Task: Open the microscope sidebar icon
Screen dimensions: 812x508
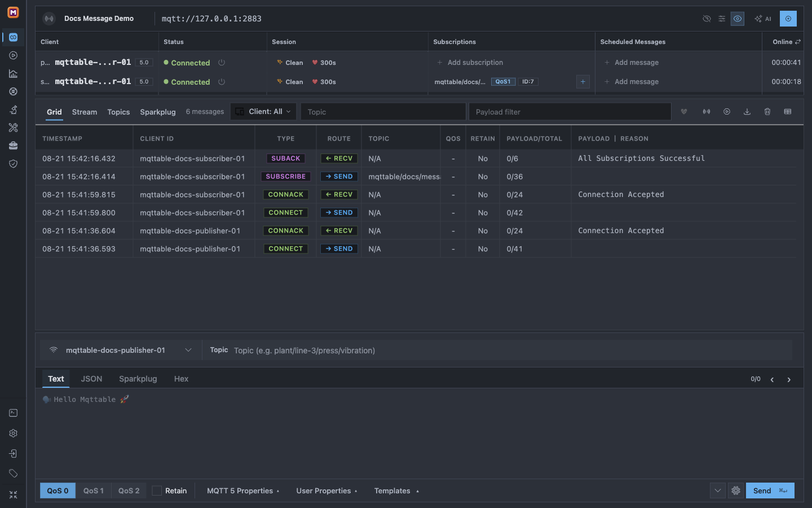Action: pyautogui.click(x=13, y=110)
